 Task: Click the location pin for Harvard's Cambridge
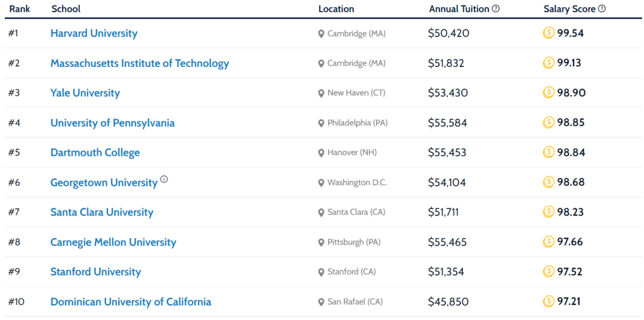point(321,34)
